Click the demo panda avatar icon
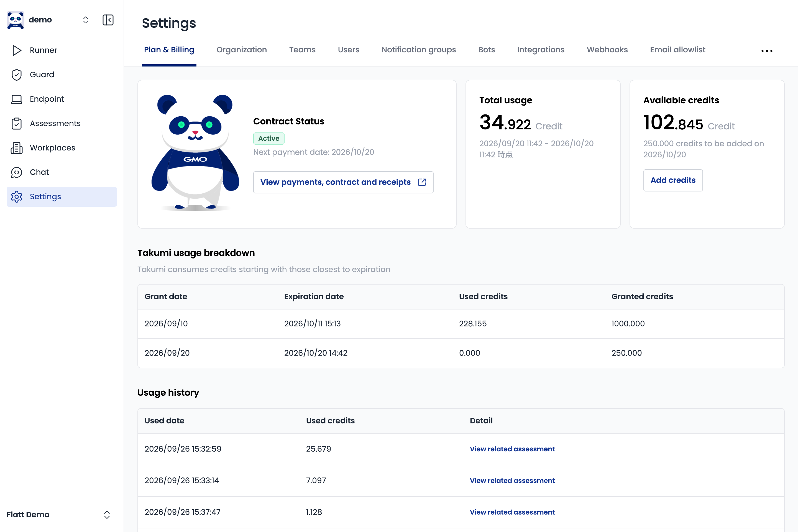This screenshot has width=798, height=532. [x=15, y=20]
